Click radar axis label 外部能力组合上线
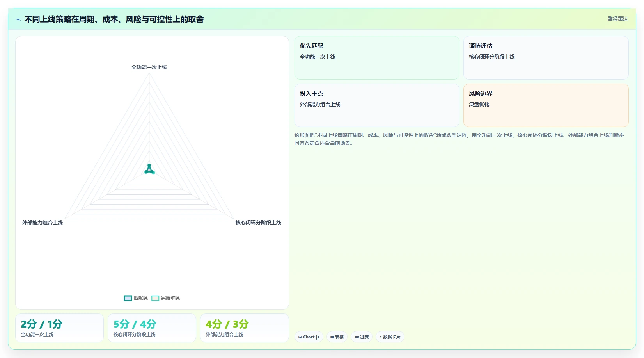The image size is (644, 358). tap(43, 223)
